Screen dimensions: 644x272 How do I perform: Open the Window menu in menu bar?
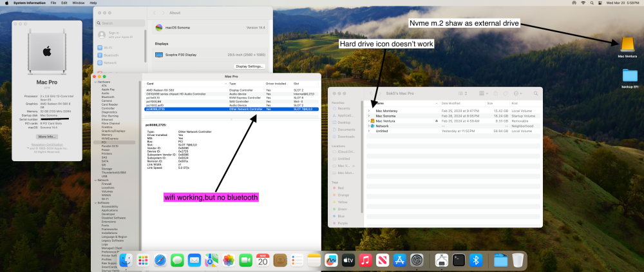tap(79, 3)
